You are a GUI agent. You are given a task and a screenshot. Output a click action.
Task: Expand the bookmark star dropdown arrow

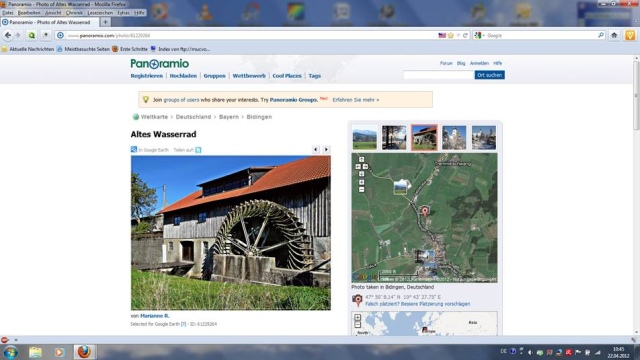458,36
